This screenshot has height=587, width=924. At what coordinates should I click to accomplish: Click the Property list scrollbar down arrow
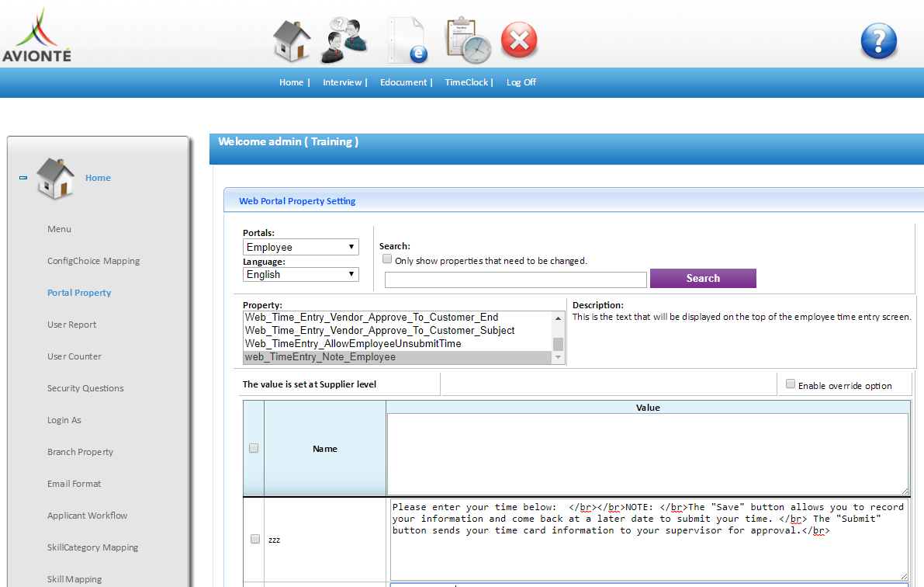pyautogui.click(x=558, y=358)
